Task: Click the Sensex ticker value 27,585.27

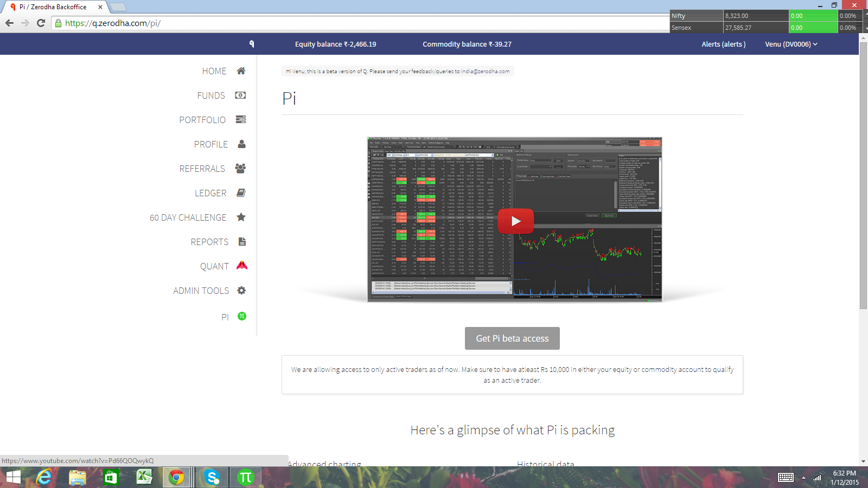Action: [x=738, y=28]
